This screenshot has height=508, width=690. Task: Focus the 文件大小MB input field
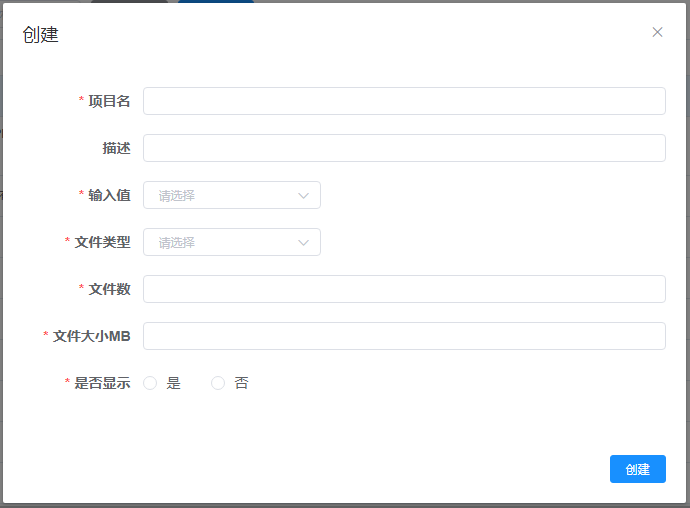(404, 336)
